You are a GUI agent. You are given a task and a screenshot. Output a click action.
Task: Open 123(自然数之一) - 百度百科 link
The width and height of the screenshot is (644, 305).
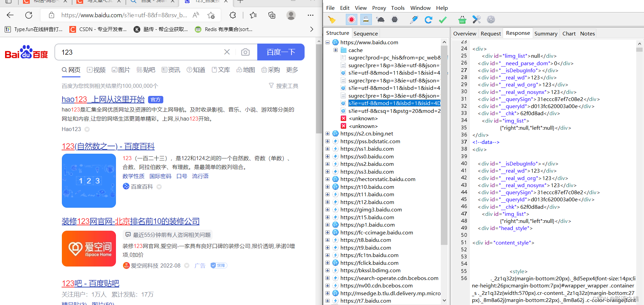click(108, 146)
